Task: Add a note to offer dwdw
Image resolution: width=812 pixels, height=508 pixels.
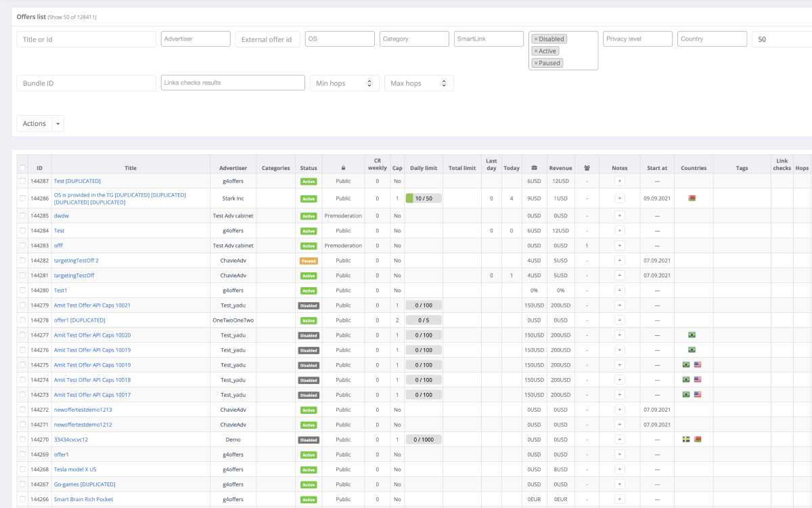Action: (x=619, y=215)
